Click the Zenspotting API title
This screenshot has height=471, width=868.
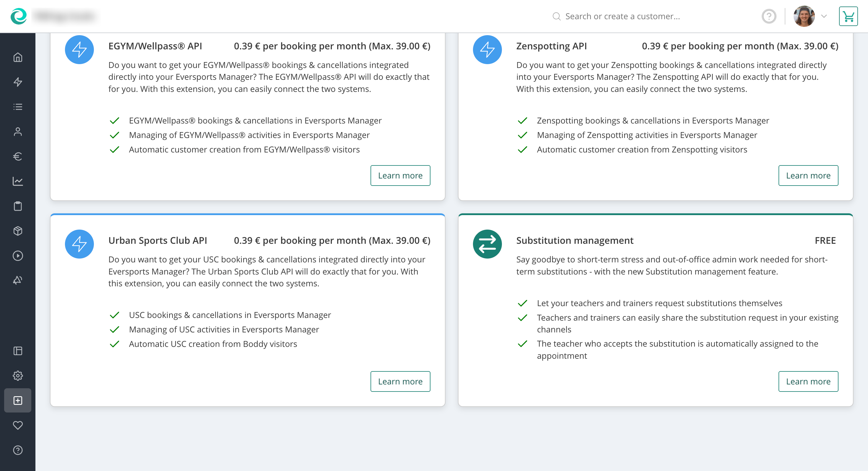pos(551,46)
